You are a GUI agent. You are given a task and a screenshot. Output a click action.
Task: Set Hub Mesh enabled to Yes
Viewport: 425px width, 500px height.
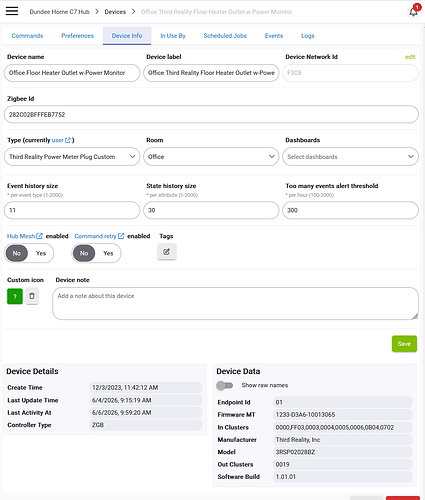click(41, 253)
